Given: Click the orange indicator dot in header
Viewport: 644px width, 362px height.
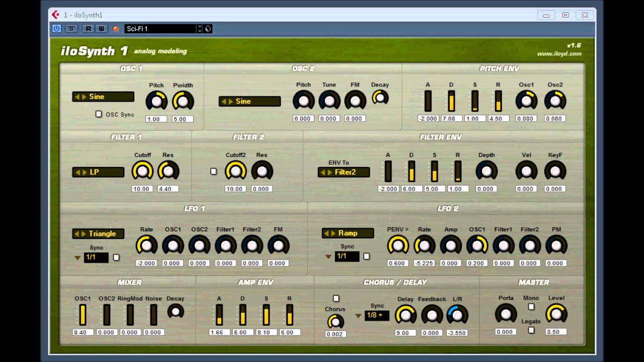Looking at the screenshot, I should [116, 29].
